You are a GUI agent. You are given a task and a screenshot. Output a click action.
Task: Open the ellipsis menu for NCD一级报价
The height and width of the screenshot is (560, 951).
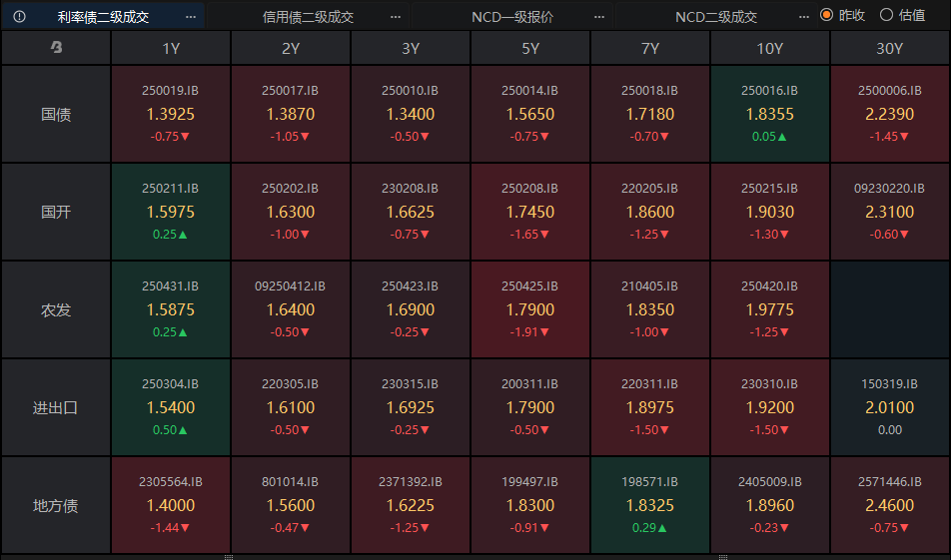[599, 17]
